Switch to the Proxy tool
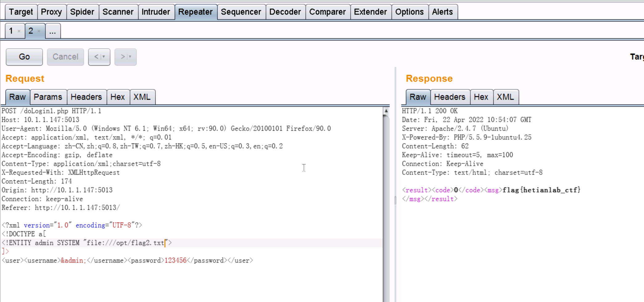Screen dimensions: 644x302 coord(52,12)
